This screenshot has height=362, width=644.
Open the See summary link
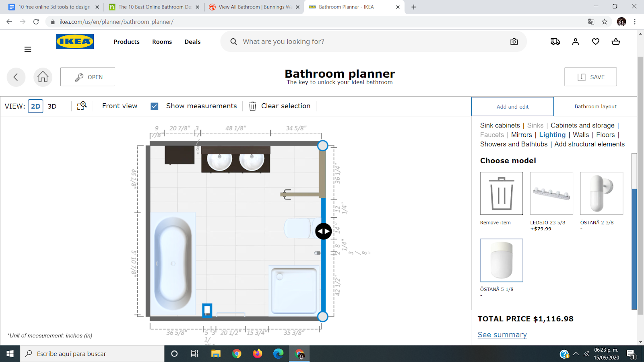click(x=502, y=335)
